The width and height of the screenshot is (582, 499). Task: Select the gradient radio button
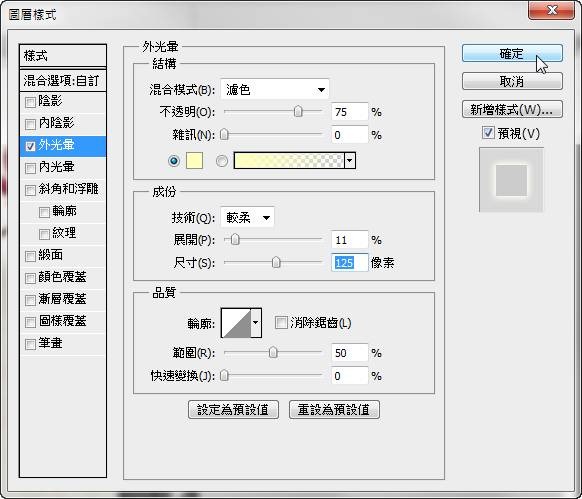(222, 161)
